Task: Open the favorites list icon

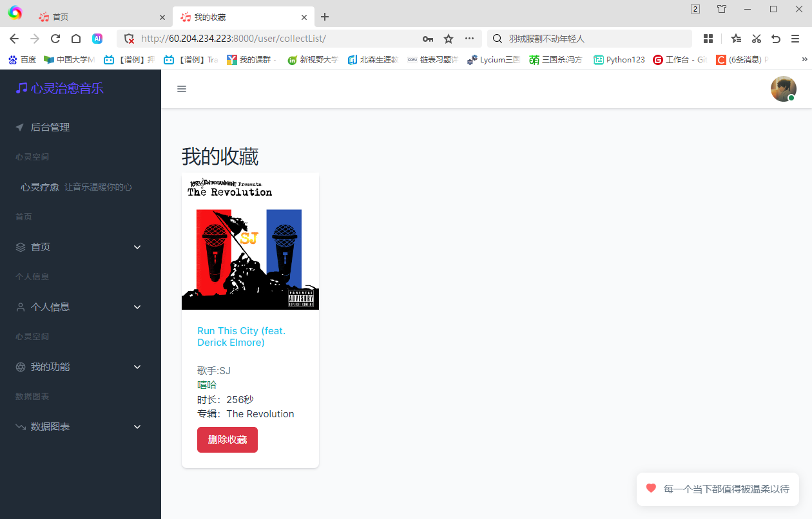Action: [736, 39]
